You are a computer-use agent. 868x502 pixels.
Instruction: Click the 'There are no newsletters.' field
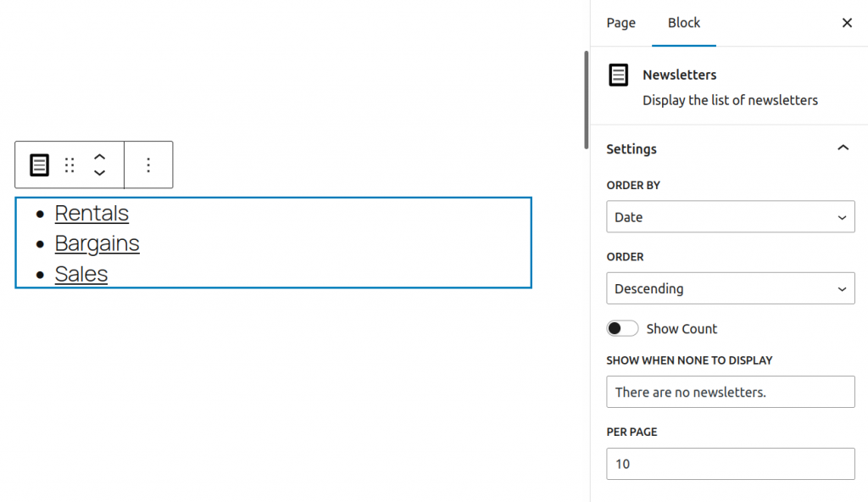[730, 392]
